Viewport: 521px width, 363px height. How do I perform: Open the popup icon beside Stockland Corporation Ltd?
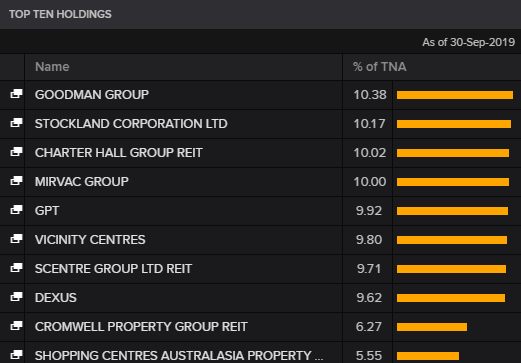(x=16, y=123)
